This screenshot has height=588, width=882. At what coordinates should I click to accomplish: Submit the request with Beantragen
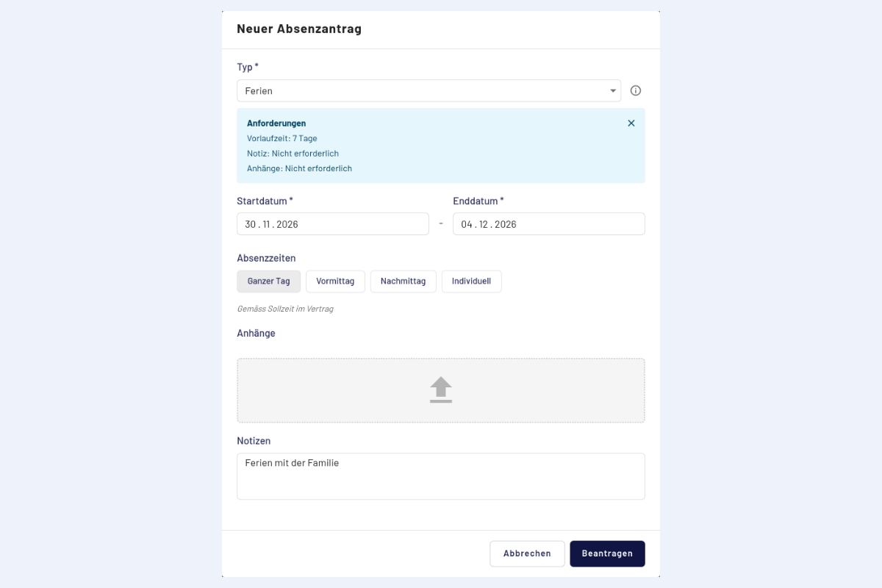(607, 553)
